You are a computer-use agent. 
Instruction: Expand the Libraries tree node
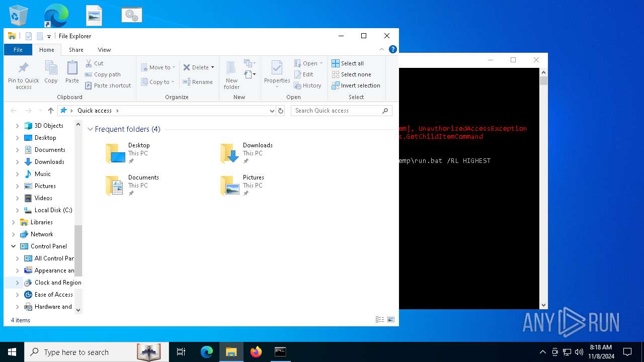click(14, 222)
